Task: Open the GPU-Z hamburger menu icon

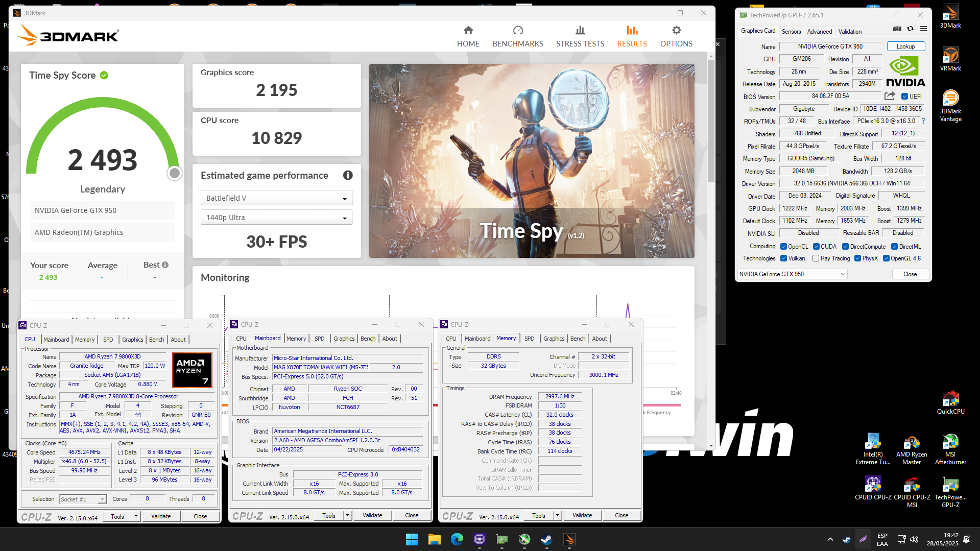Action: [923, 29]
